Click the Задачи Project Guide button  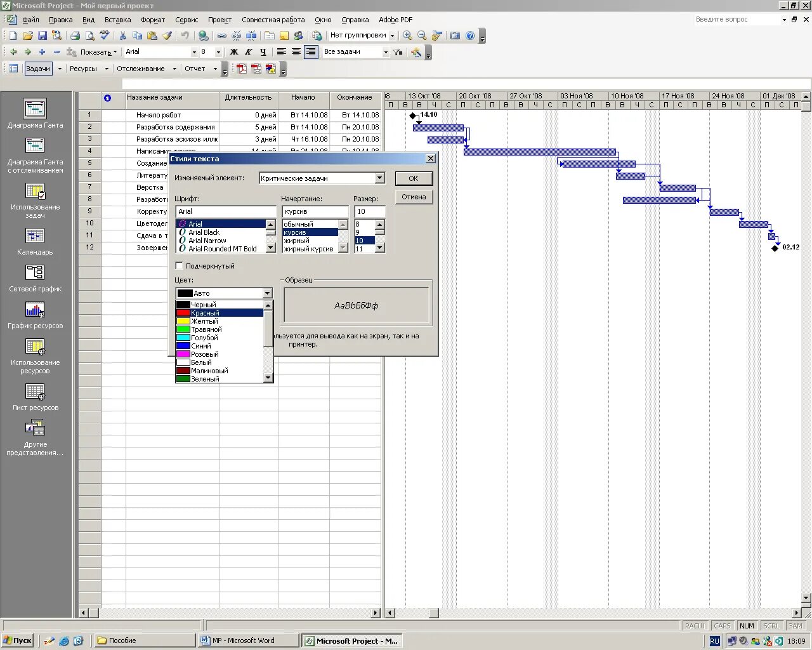coord(38,69)
